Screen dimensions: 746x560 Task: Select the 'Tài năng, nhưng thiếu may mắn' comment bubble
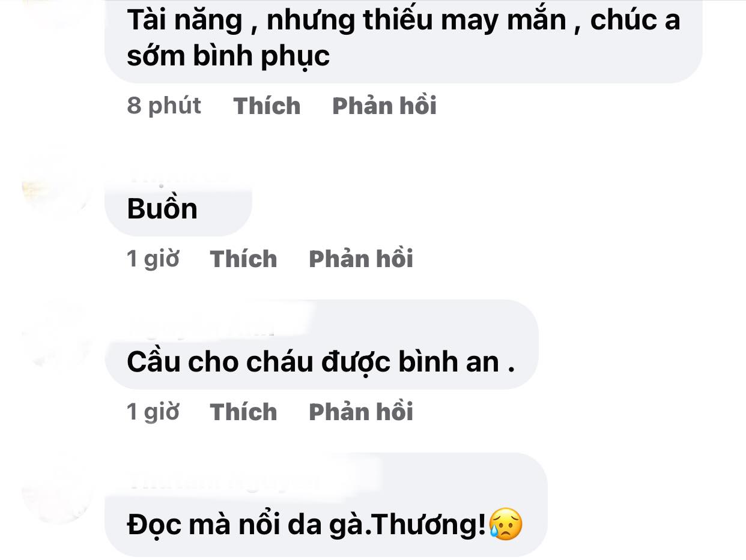(403, 39)
